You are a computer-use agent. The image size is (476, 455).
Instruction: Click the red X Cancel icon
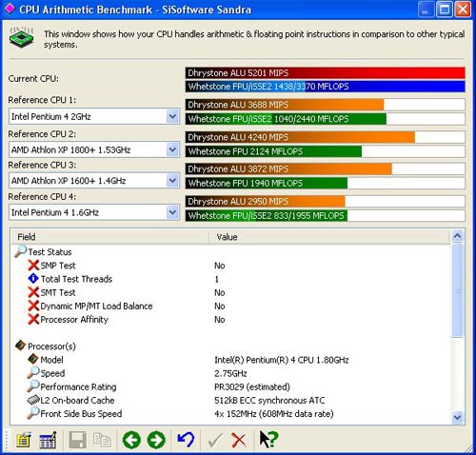click(238, 440)
